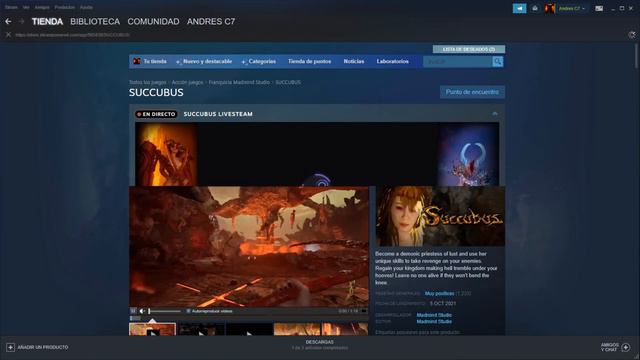Open Madmind Studio developer link

[x=434, y=315]
